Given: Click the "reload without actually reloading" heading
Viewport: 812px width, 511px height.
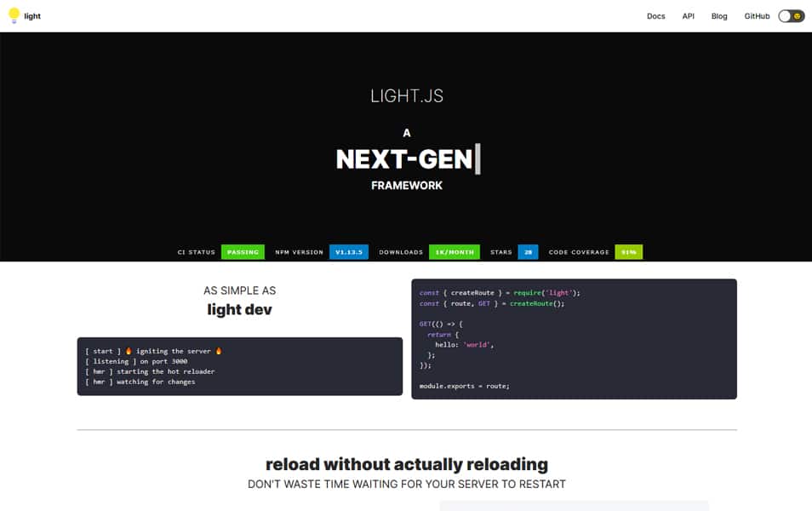Looking at the screenshot, I should 406,464.
